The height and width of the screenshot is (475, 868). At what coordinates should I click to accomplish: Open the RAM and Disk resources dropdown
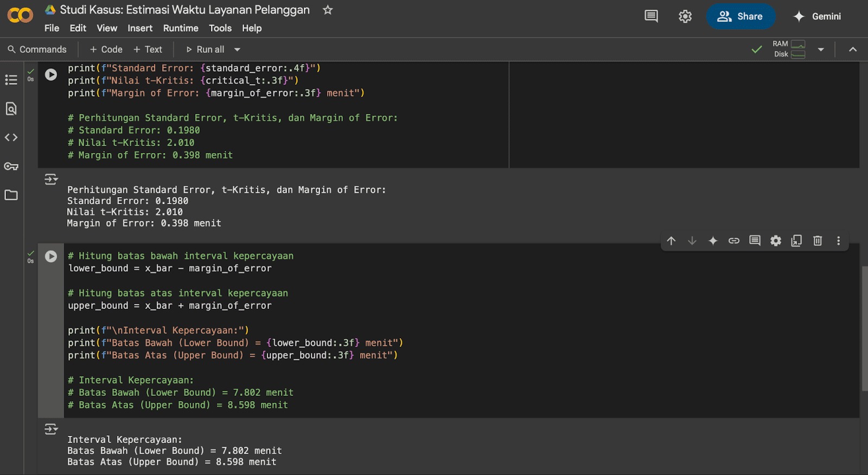click(x=821, y=49)
